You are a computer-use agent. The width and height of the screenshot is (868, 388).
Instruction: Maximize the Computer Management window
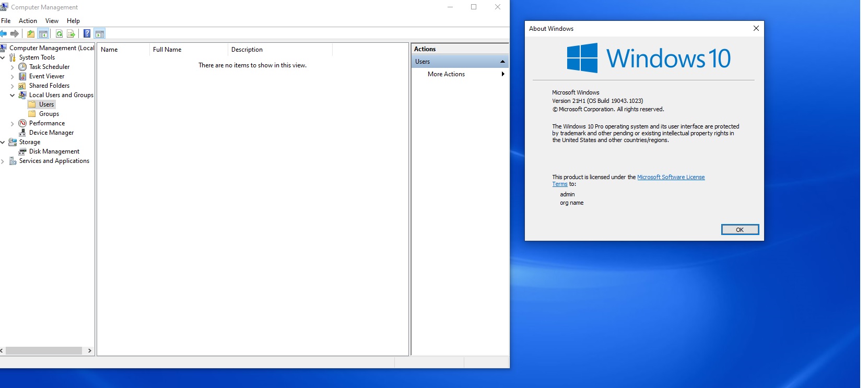(474, 7)
